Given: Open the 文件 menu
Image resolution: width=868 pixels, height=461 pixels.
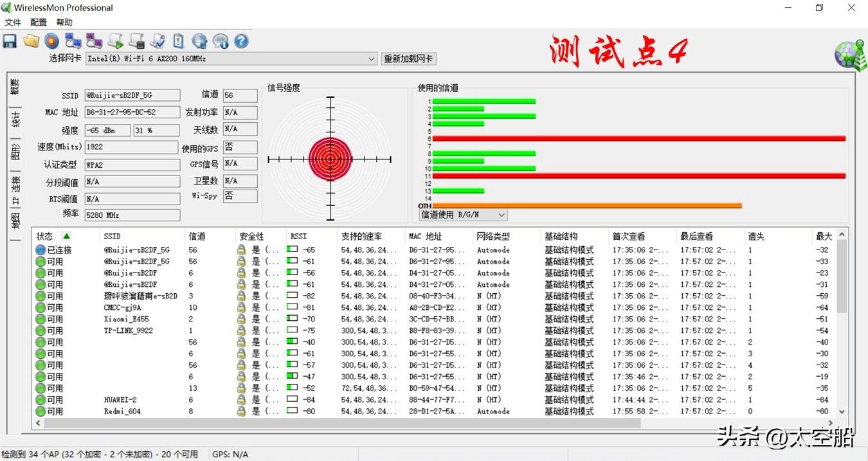Looking at the screenshot, I should pos(13,23).
